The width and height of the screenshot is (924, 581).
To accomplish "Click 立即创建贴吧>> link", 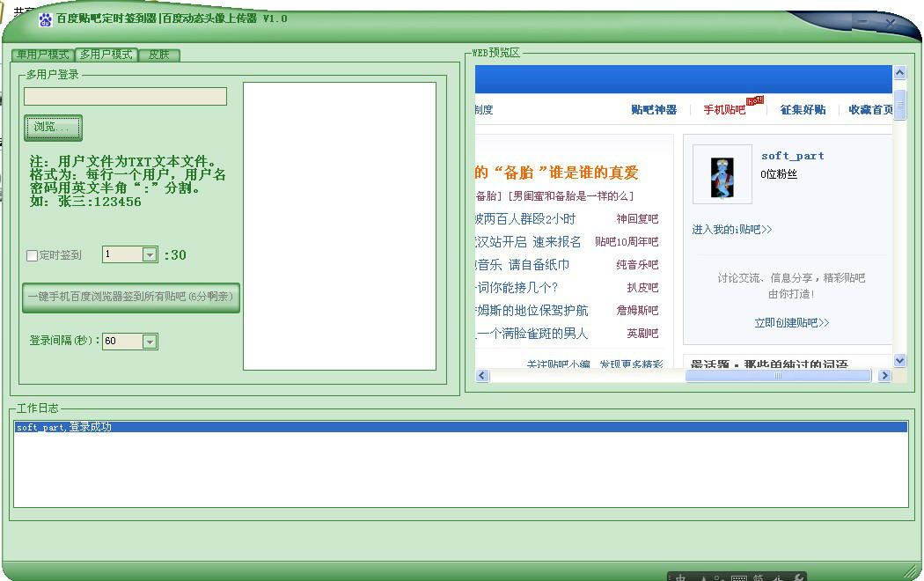I will point(791,323).
